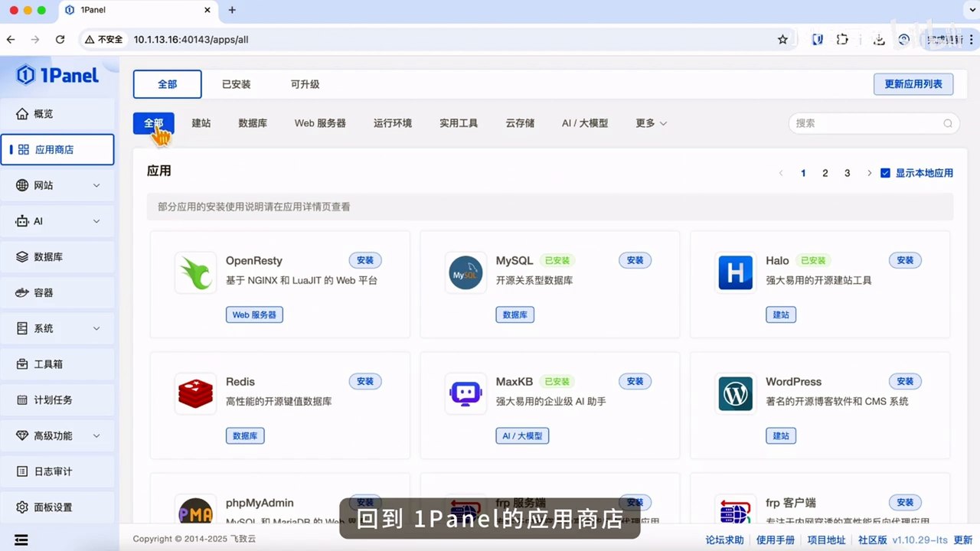Switch to the 已安装 tab
The image size is (980, 551).
click(237, 84)
